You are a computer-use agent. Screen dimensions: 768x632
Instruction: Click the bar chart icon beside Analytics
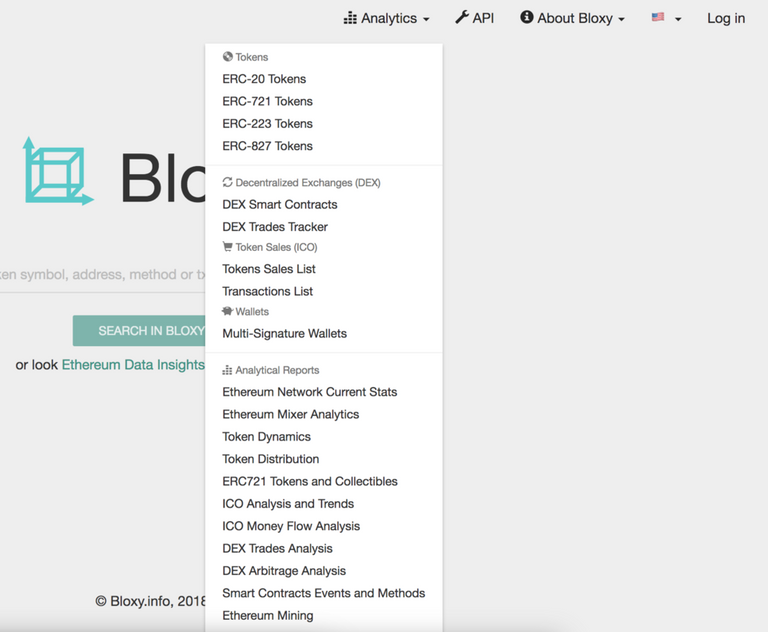(350, 18)
